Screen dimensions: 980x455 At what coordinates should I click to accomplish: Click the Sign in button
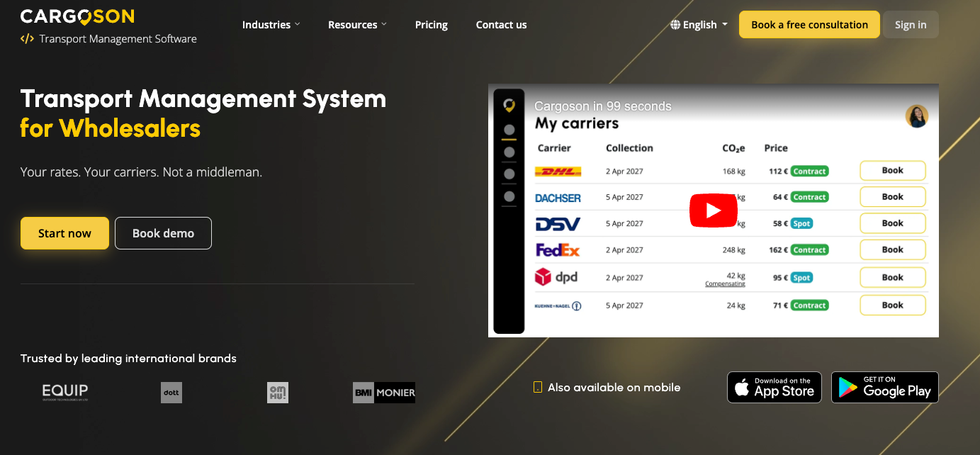coord(911,25)
